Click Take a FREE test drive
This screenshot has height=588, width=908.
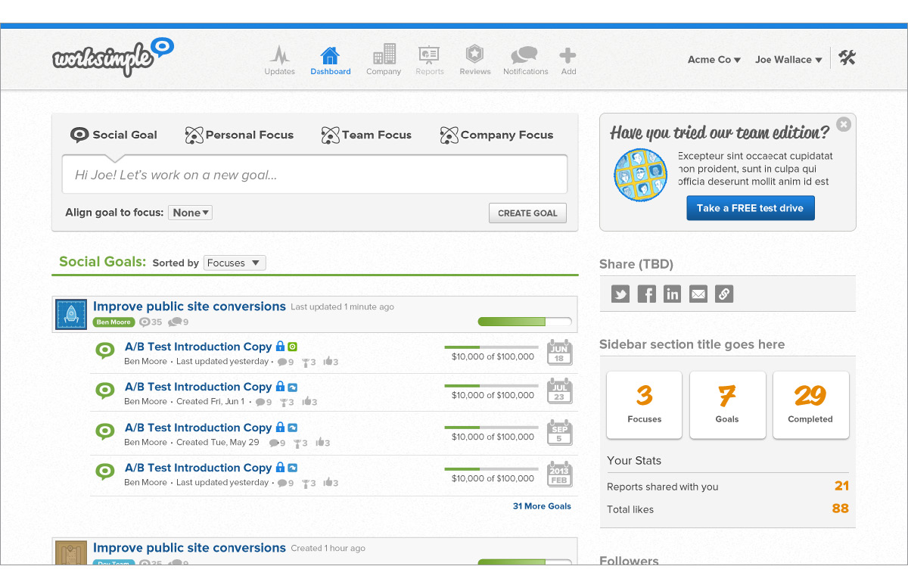point(750,208)
